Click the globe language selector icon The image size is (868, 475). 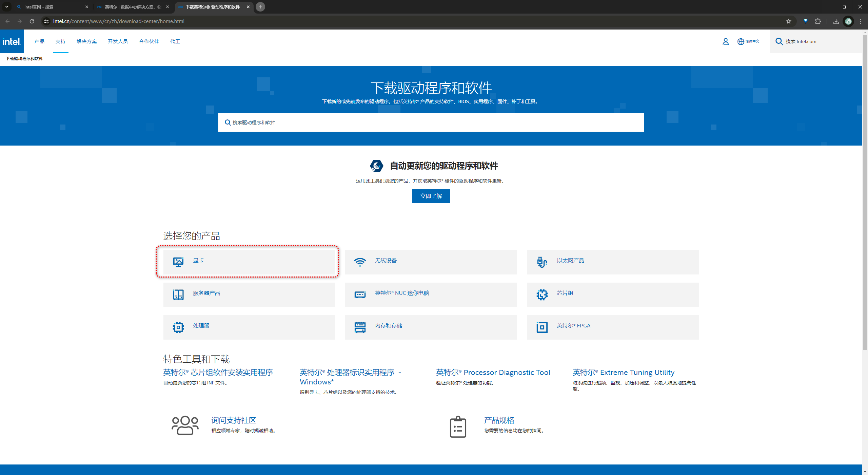(x=741, y=41)
